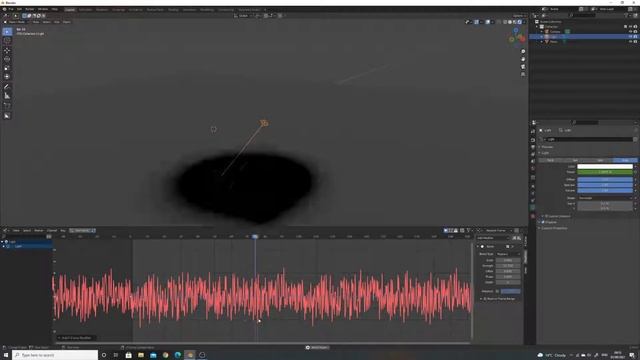Select the Annotate tool
The width and height of the screenshot is (640, 360).
click(7, 87)
